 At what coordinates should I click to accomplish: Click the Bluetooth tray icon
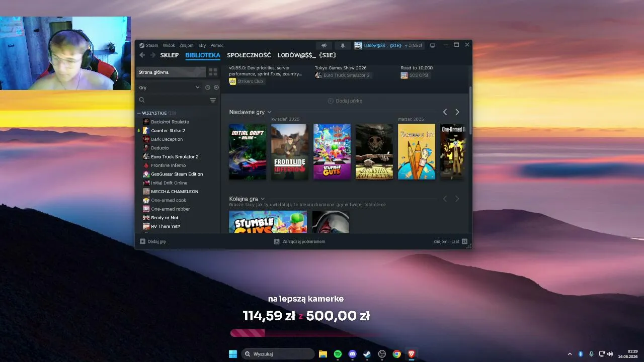point(581,354)
